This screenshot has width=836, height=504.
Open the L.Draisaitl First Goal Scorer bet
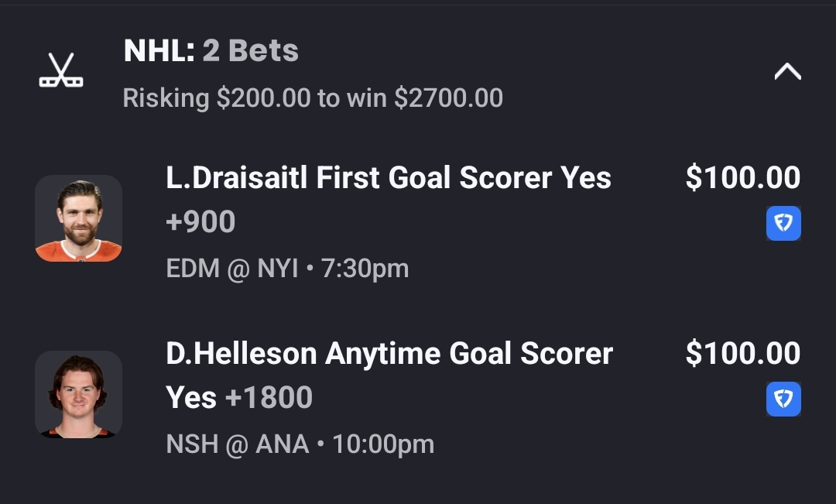[389, 178]
